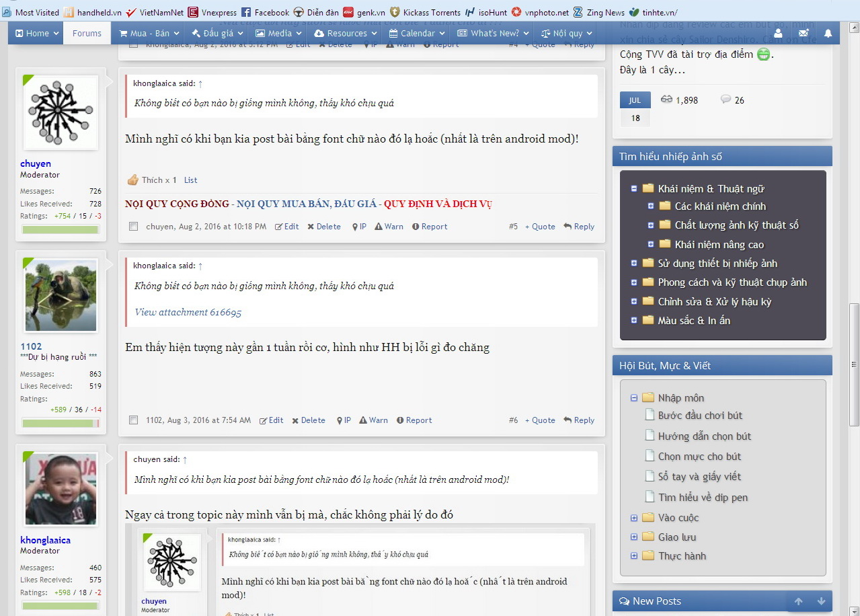Image resolution: width=860 pixels, height=616 pixels.
Task: Tick the checkbox on 1102's post #6
Action: pyautogui.click(x=134, y=420)
